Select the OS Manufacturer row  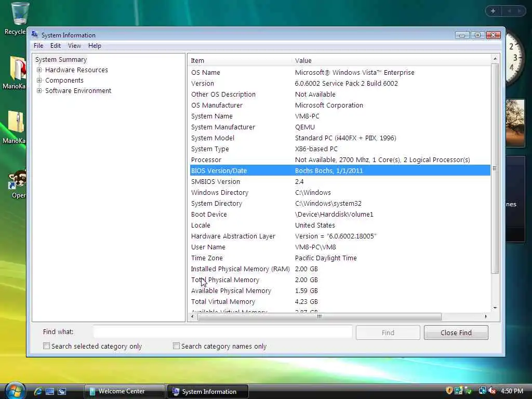(x=340, y=105)
